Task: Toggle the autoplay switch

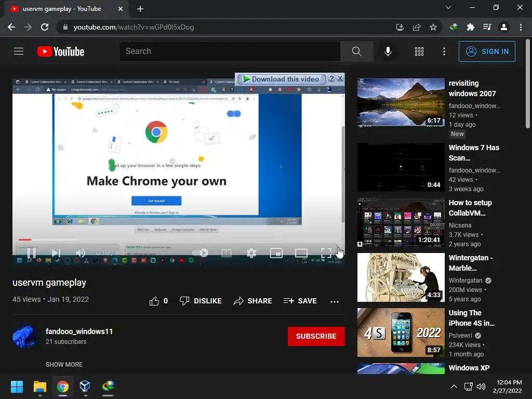Action: click(200, 253)
